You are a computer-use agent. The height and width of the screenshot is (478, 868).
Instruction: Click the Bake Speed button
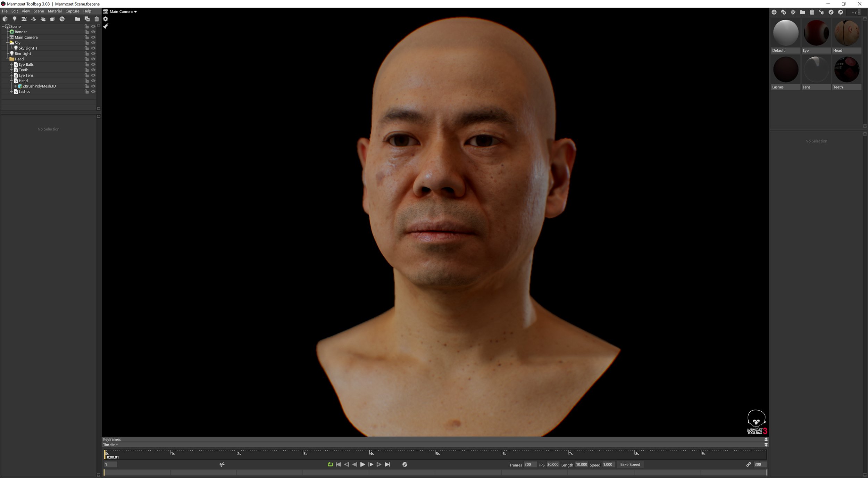(x=630, y=464)
